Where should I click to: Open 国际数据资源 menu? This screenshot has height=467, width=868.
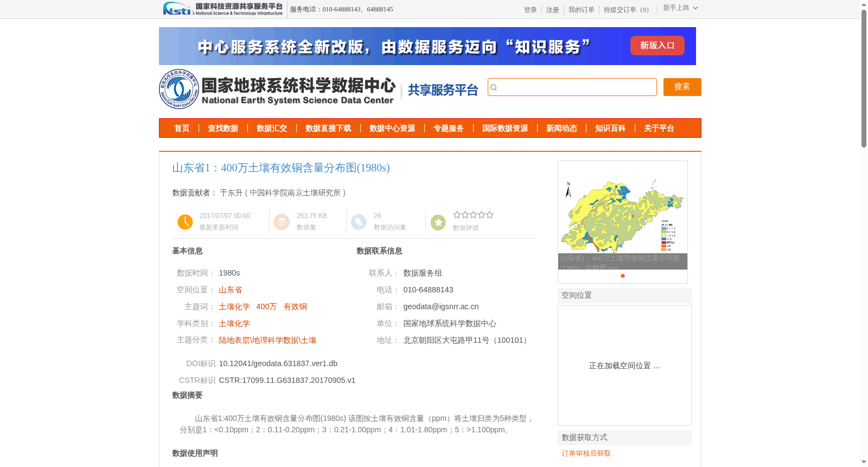click(x=505, y=129)
